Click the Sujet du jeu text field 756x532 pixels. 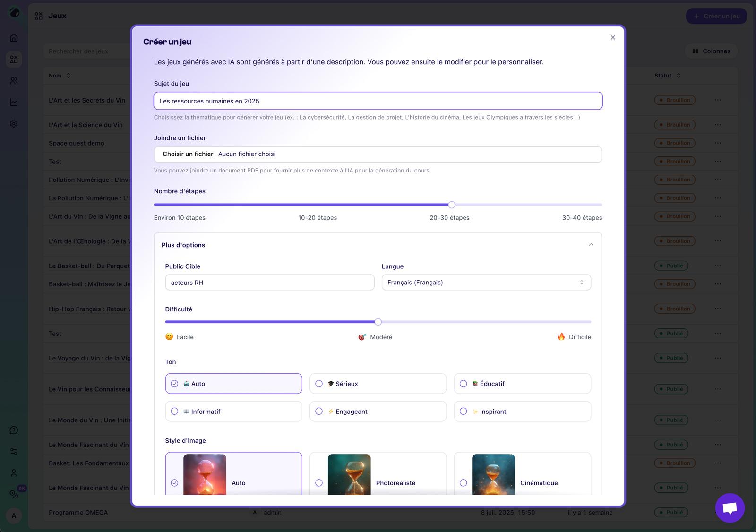[x=378, y=101]
